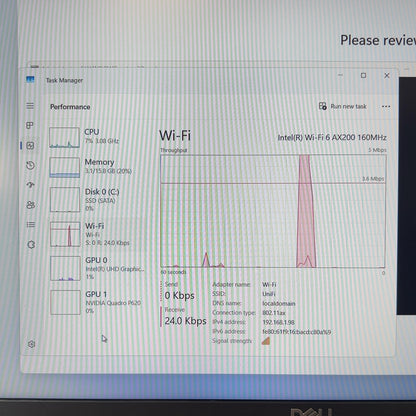The image size is (416, 416).
Task: Click the signal strength indicator icon
Action: [266, 341]
